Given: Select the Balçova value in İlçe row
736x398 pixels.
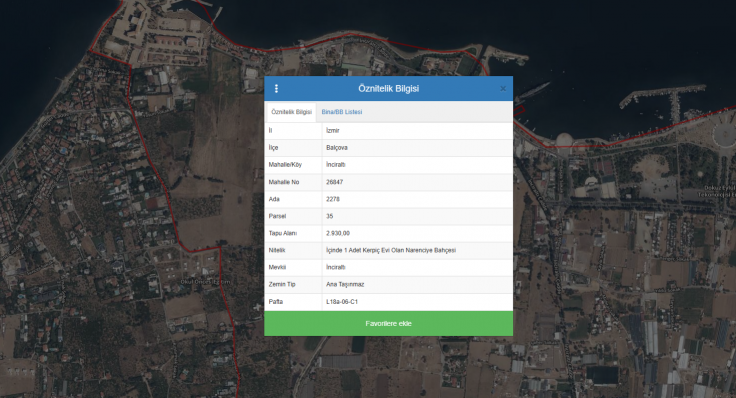Looking at the screenshot, I should click(x=337, y=147).
